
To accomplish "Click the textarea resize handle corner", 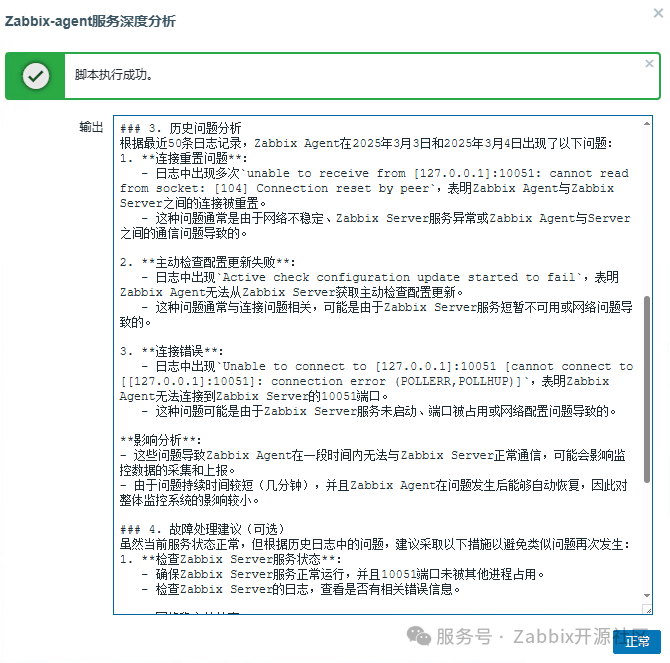I will tap(647, 609).
